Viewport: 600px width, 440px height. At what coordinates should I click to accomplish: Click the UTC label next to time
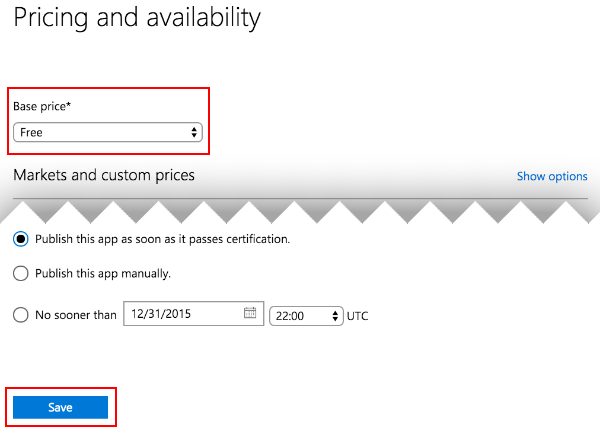(358, 315)
